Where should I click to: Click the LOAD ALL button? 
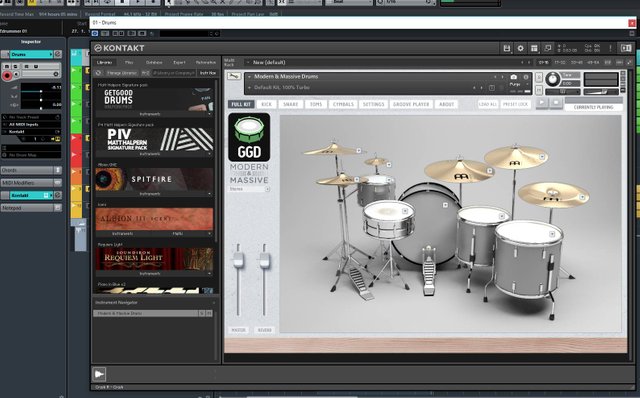487,105
